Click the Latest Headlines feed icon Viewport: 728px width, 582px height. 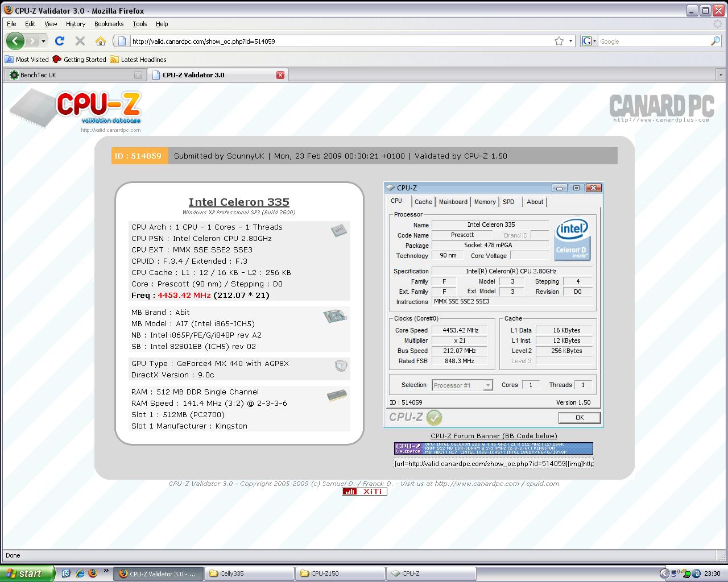tap(114, 59)
